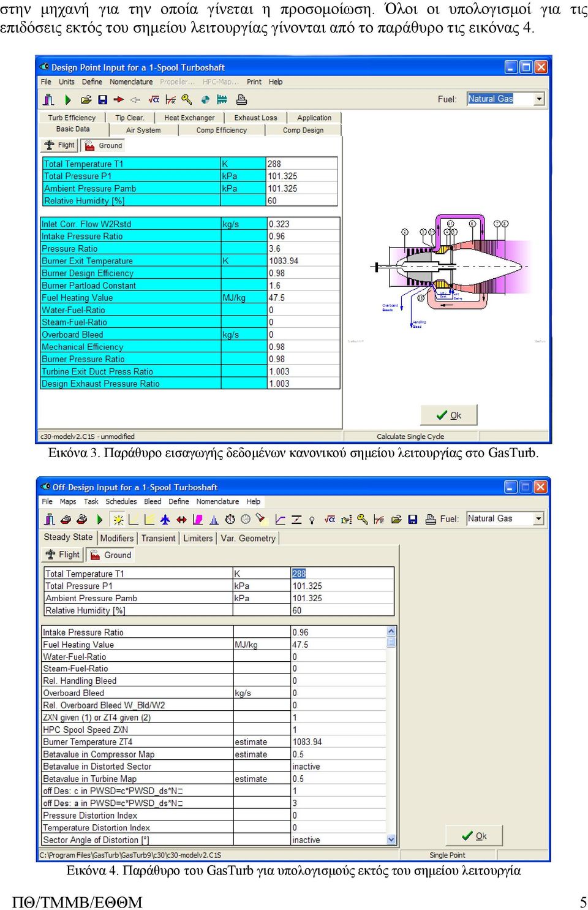Click the red right-arrow icon in Design Point toolbar
This screenshot has height=910, width=588.
(119, 99)
